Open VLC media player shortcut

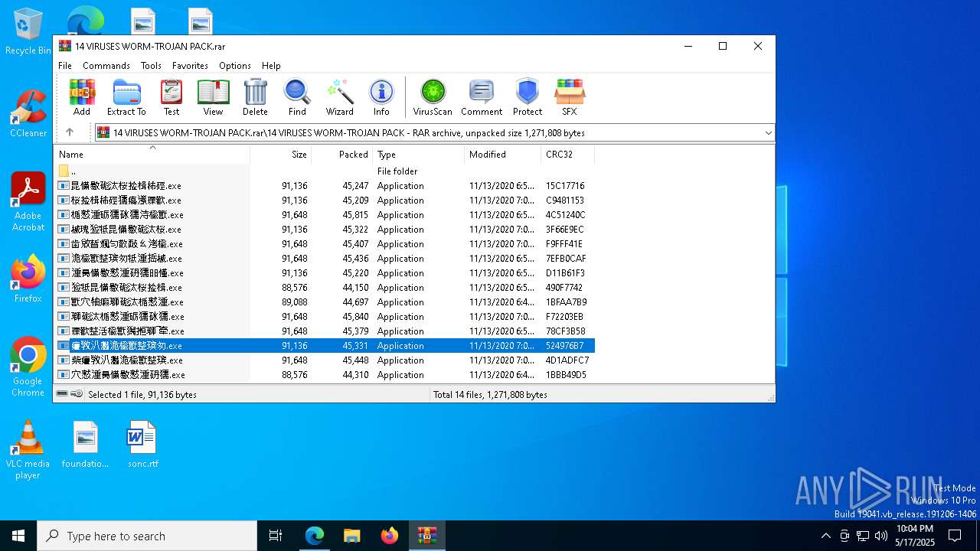(28, 450)
